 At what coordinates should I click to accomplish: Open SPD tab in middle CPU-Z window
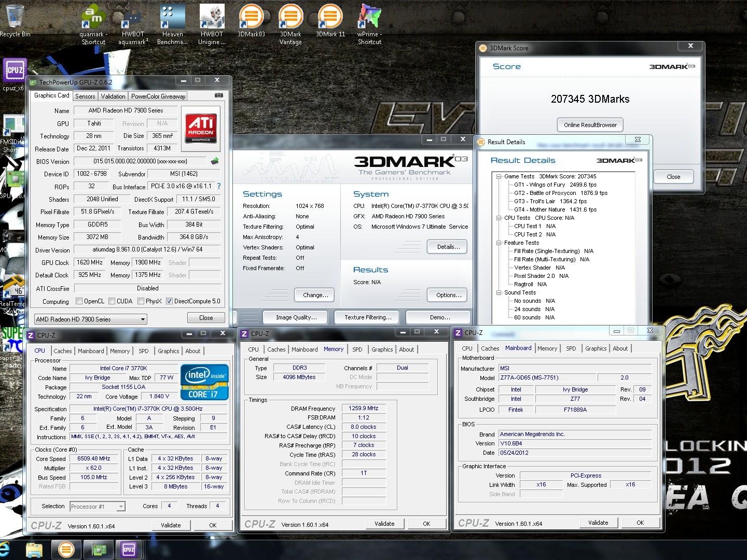pyautogui.click(x=357, y=349)
